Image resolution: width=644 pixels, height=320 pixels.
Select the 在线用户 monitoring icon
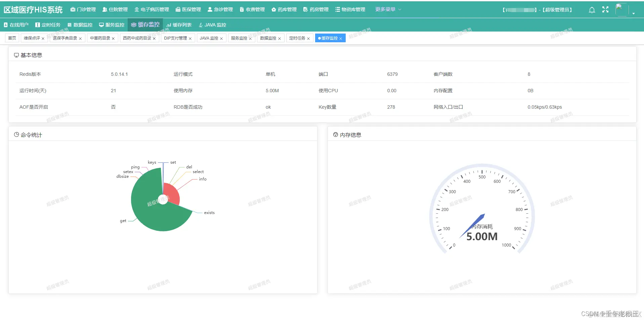pos(5,24)
